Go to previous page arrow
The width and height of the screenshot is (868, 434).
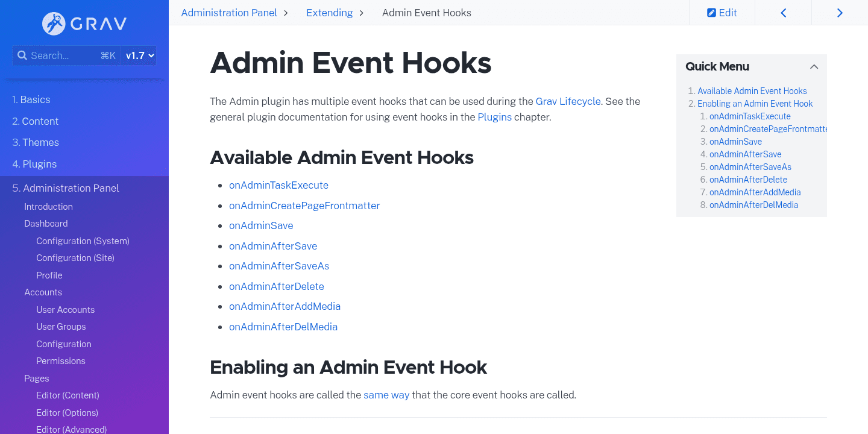pos(783,13)
